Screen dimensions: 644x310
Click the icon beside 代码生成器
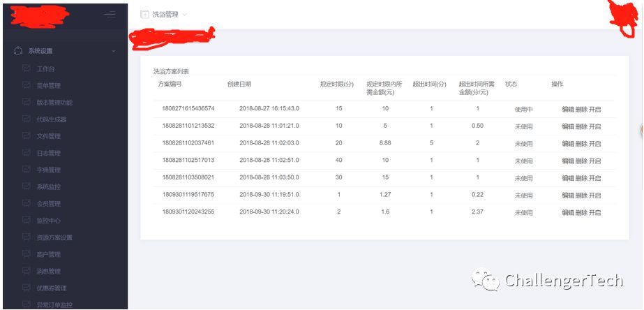coord(27,119)
